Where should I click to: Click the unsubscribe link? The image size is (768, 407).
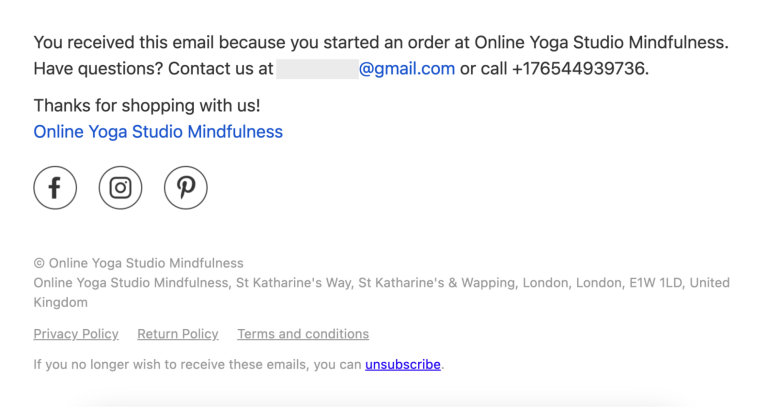[x=403, y=364]
